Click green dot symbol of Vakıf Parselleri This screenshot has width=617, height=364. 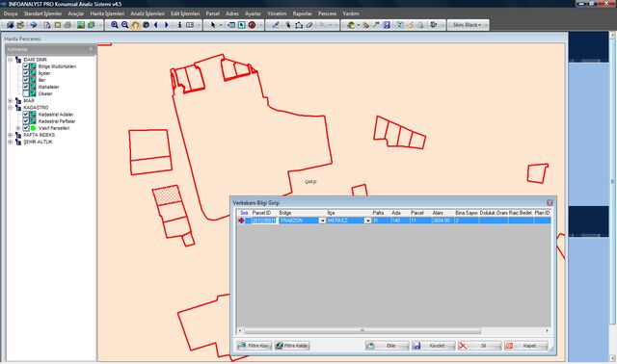[33, 128]
